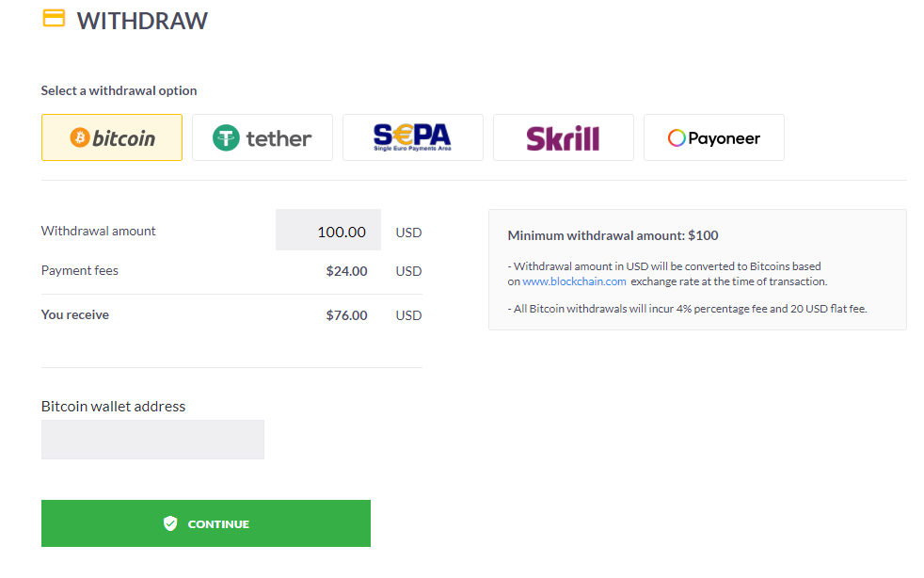
Task: Choose the SEPA withdrawal option
Action: 412,137
